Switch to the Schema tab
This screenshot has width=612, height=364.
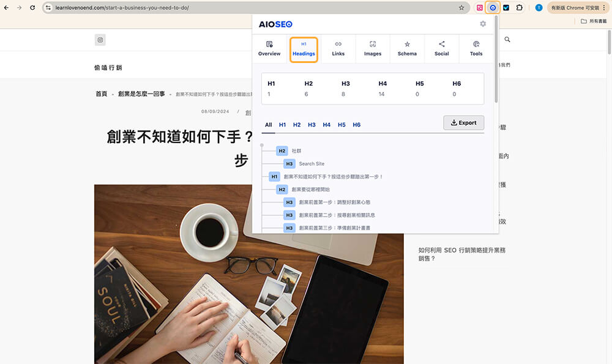click(407, 49)
